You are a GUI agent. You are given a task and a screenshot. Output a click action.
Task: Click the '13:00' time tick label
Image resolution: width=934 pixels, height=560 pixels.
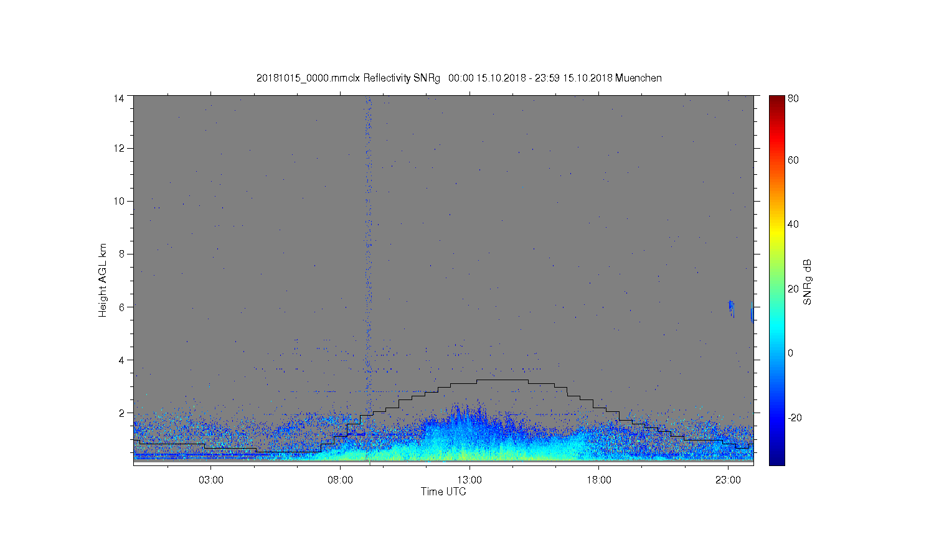[x=469, y=480]
